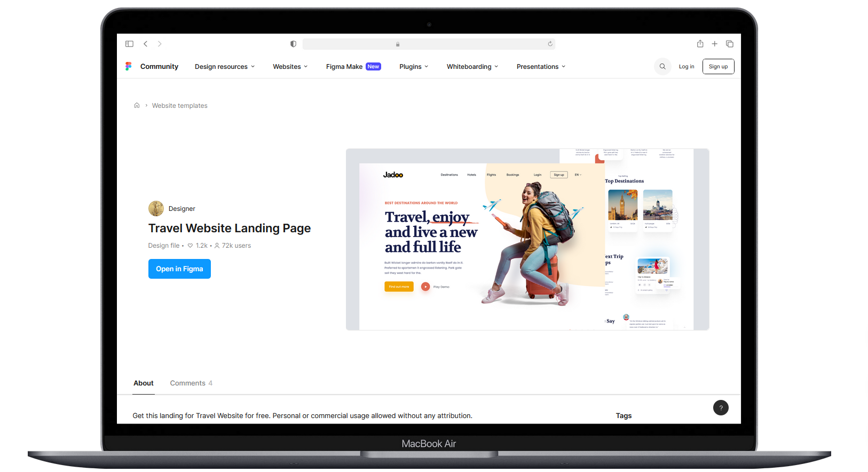Viewport: 868px width, 472px height.
Task: Toggle the browser sidebar panel icon
Action: (129, 44)
